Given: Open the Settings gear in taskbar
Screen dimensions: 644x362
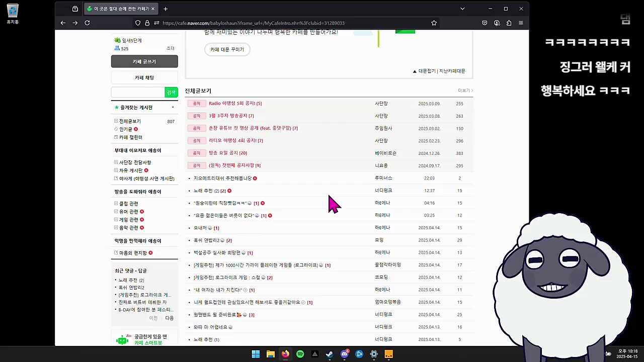Looking at the screenshot, I should [374, 354].
